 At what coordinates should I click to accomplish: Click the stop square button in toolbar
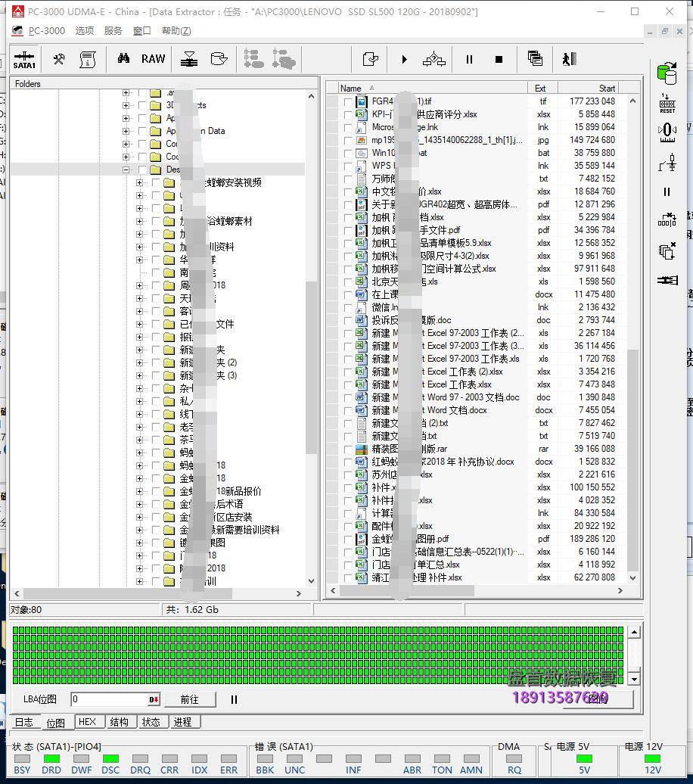[499, 59]
